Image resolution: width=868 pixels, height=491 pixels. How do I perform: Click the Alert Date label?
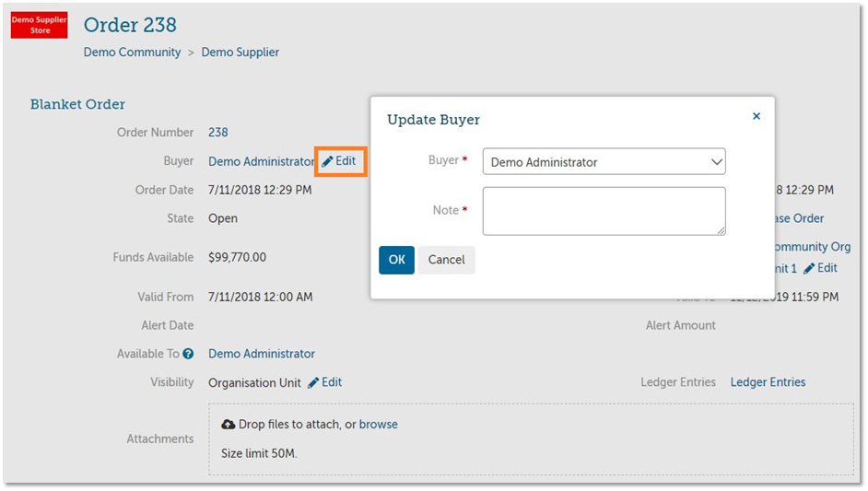[167, 325]
